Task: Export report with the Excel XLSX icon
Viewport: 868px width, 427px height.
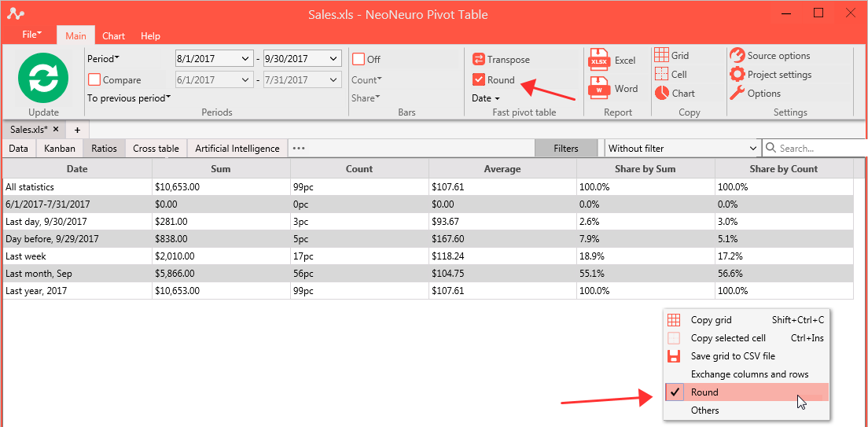Action: 600,61
